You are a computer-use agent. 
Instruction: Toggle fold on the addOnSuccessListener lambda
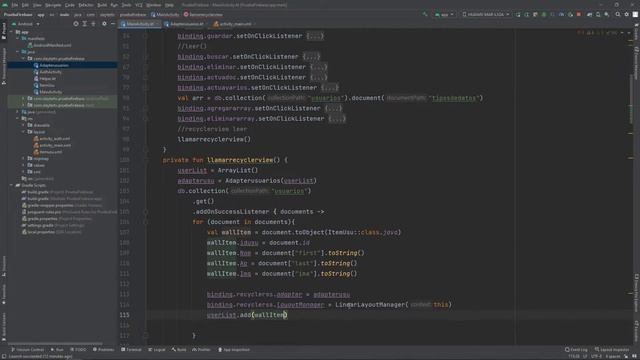click(x=145, y=212)
